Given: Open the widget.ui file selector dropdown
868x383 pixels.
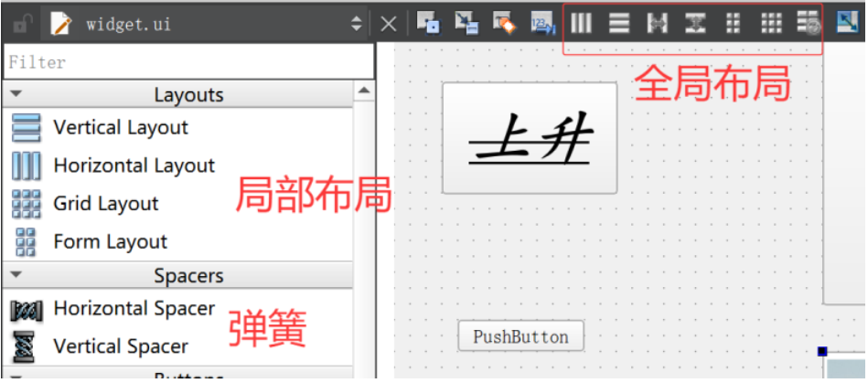Looking at the screenshot, I should (x=356, y=24).
